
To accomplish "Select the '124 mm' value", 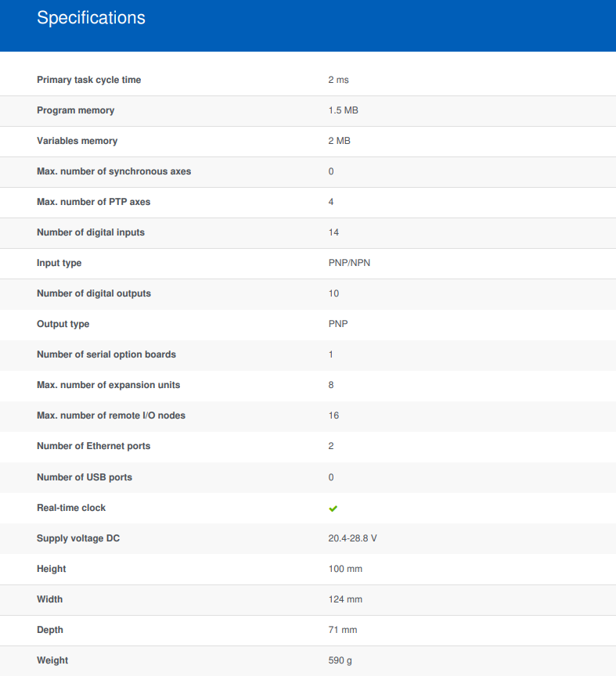I will pos(345,599).
